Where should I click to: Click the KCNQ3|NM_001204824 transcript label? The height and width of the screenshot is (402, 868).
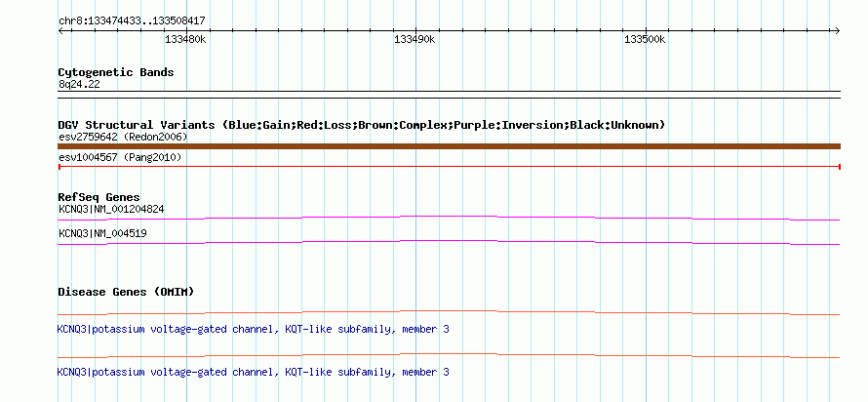coord(111,210)
